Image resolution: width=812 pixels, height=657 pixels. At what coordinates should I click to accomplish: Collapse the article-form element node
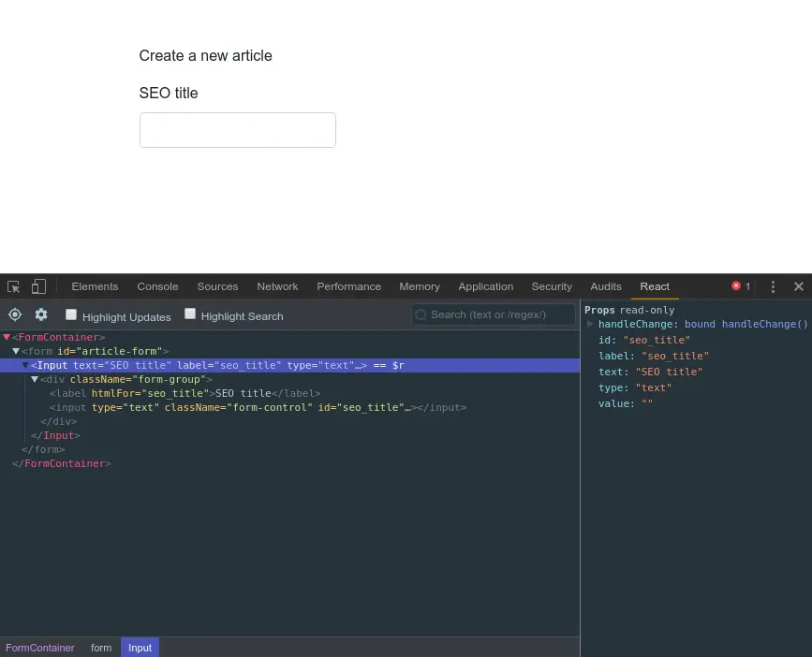16,351
